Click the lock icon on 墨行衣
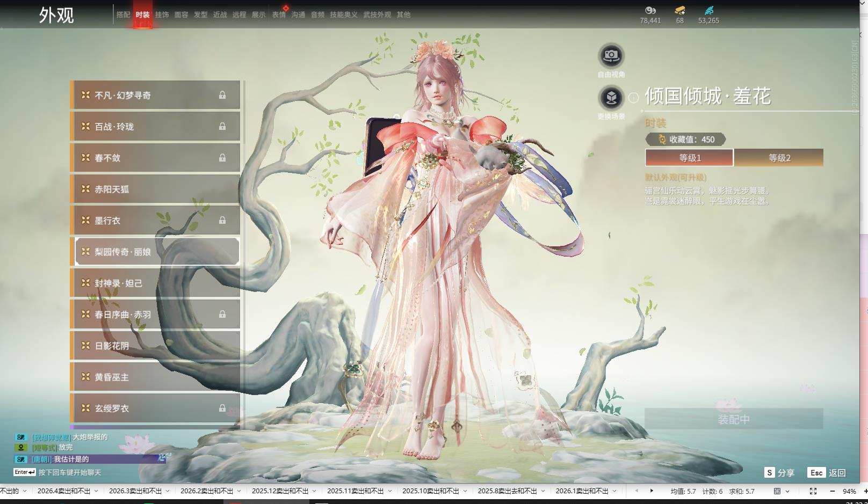This screenshot has width=868, height=504. (222, 220)
